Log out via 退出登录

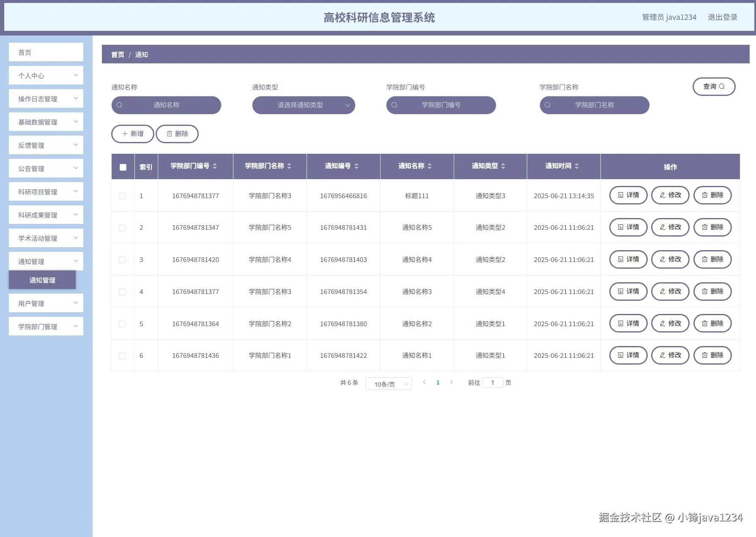tap(722, 17)
